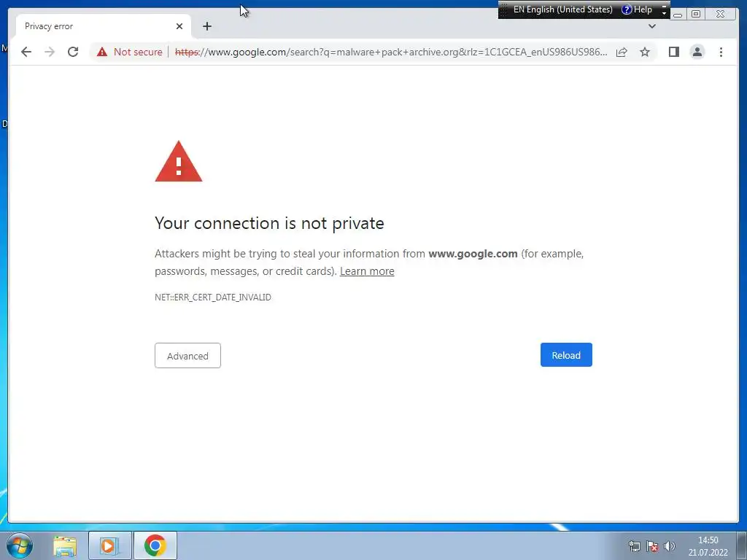The height and width of the screenshot is (560, 747).
Task: Open Chrome three-dot menu
Action: (721, 52)
